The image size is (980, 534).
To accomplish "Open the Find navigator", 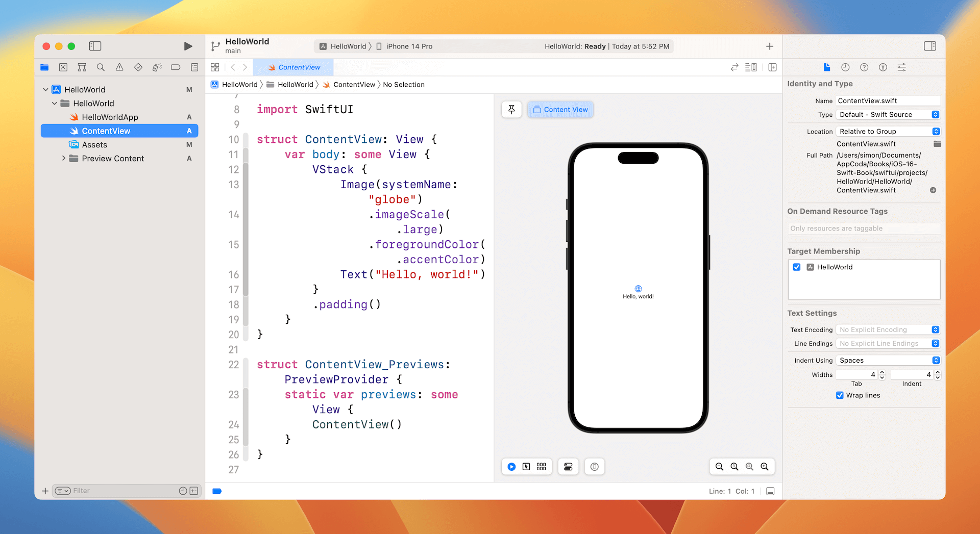I will (101, 67).
